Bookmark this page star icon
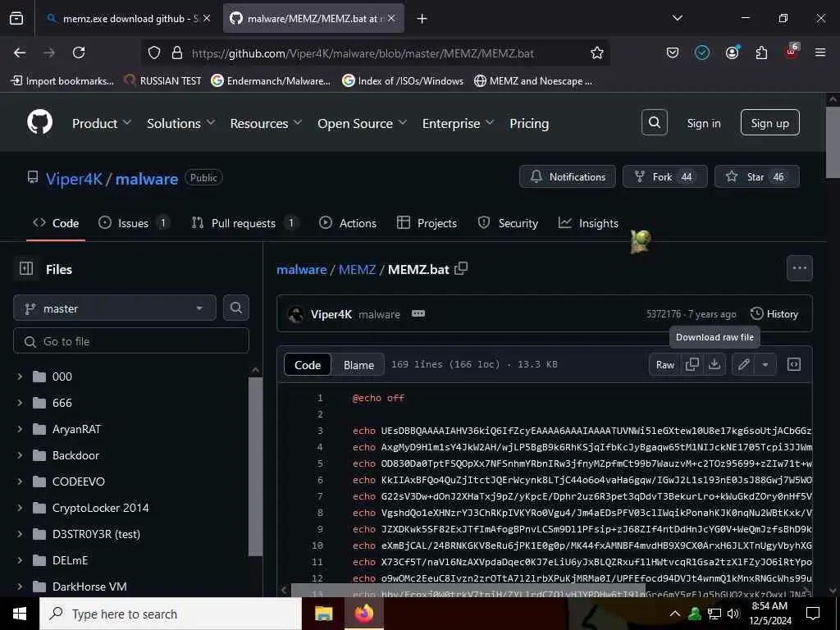 (597, 52)
